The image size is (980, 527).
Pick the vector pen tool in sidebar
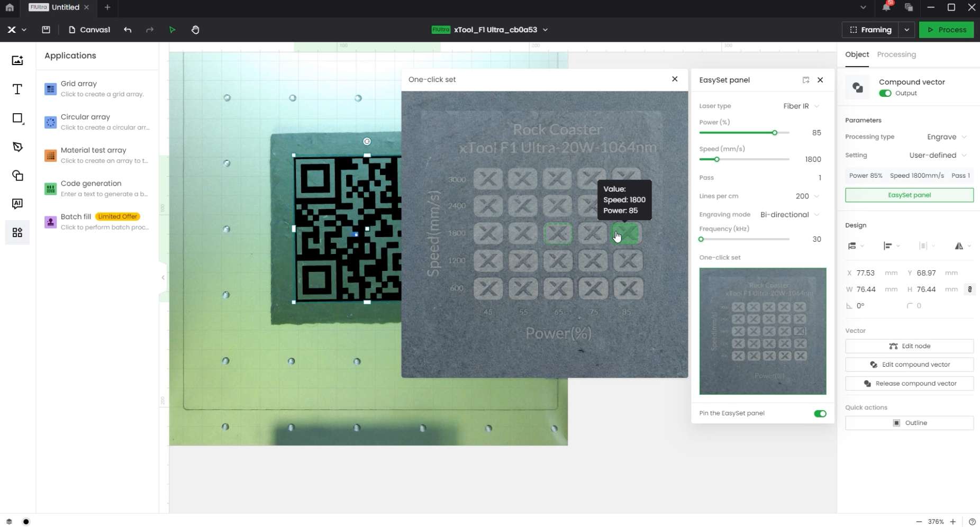pos(17,147)
